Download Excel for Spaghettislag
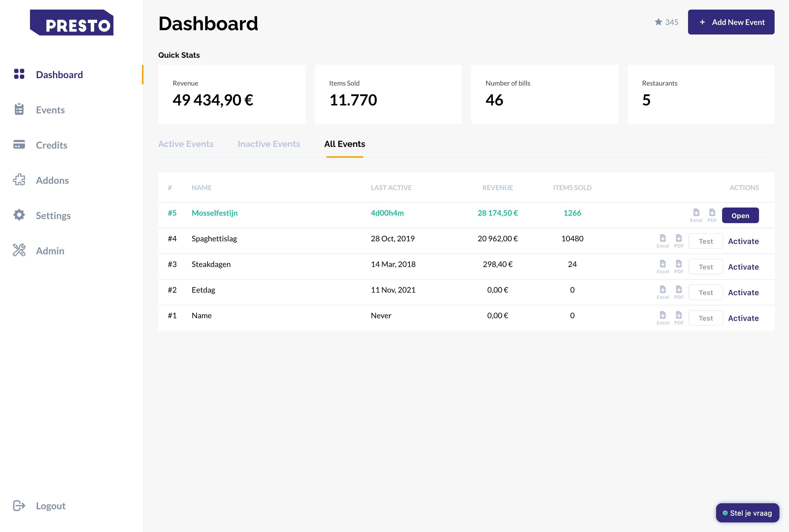Viewport: 789px width, 532px height. 663,241
